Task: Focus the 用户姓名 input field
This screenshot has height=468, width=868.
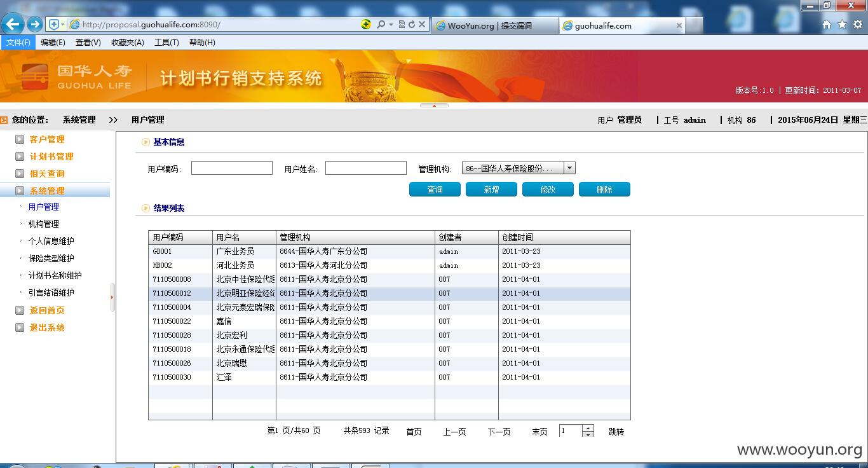Action: pos(366,168)
